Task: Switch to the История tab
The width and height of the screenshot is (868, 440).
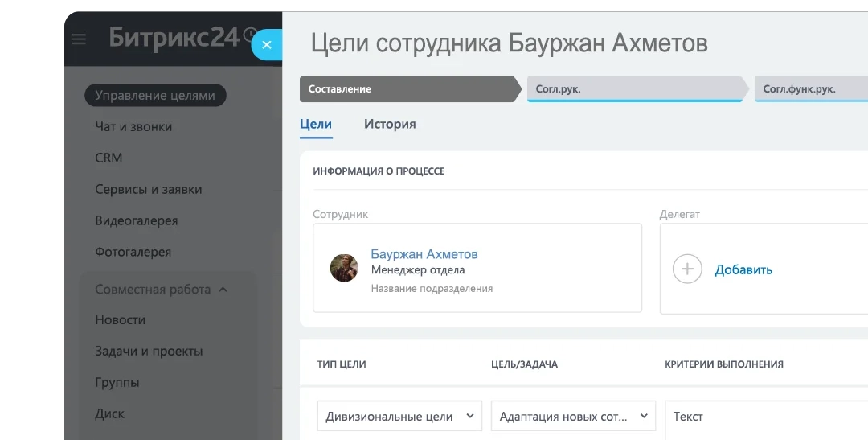Action: [390, 124]
